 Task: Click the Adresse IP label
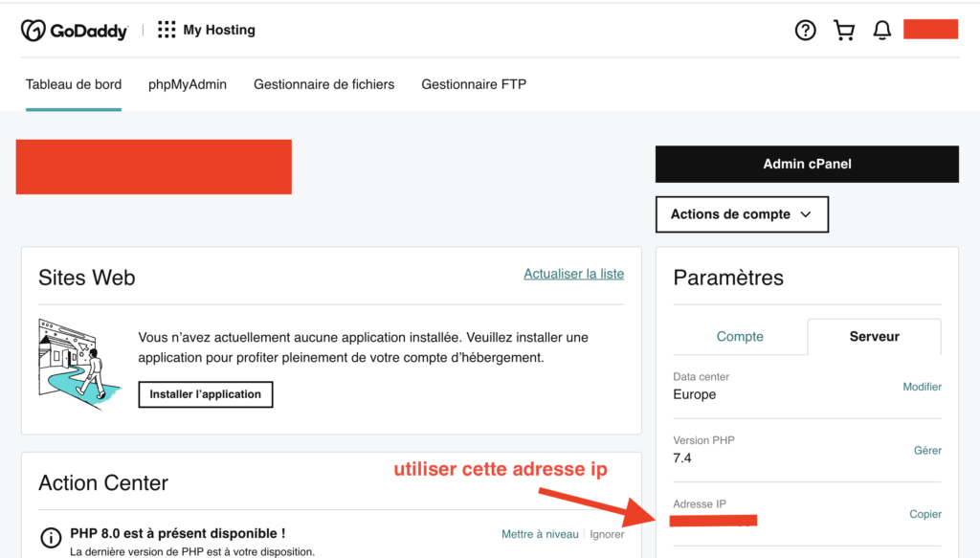(700, 503)
